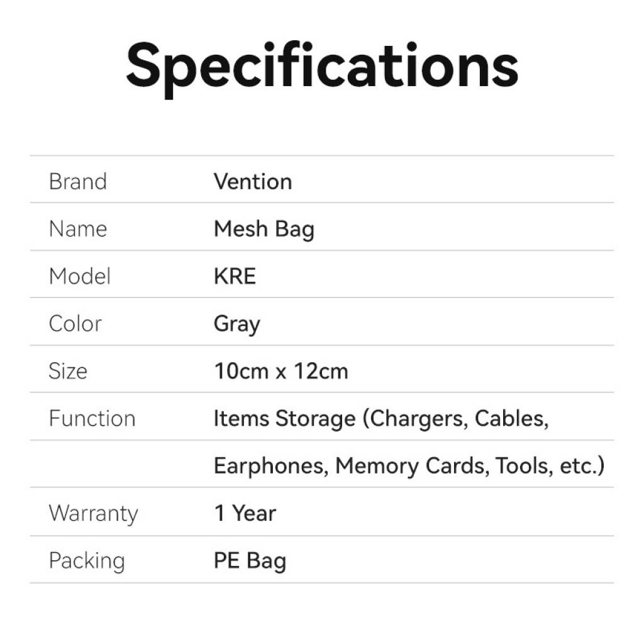Select the Packing label

(x=87, y=561)
